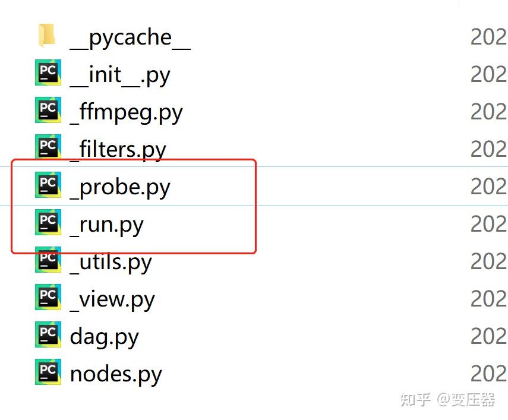Click the PyCharm icon beside dag.py
508x420 pixels.
(48, 335)
